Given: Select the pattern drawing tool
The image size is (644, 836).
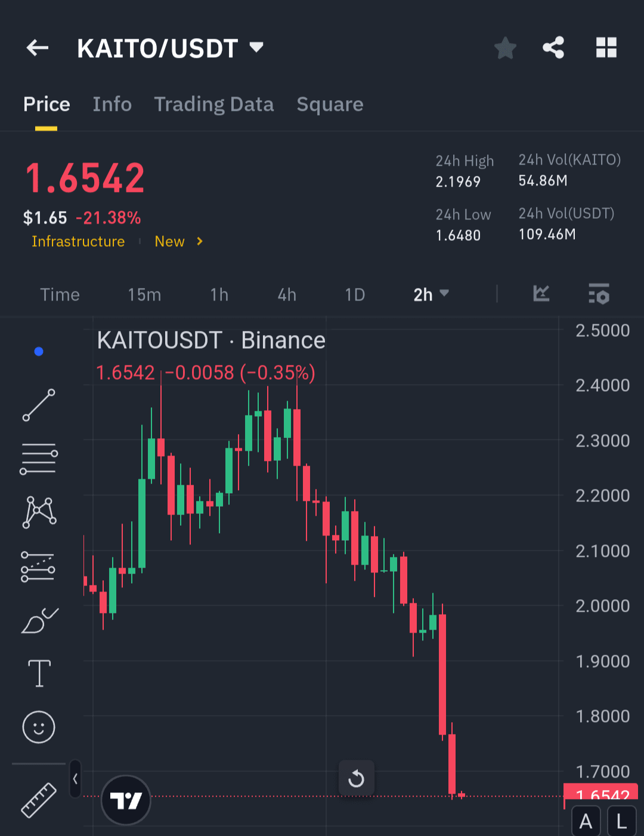Looking at the screenshot, I should (x=39, y=512).
